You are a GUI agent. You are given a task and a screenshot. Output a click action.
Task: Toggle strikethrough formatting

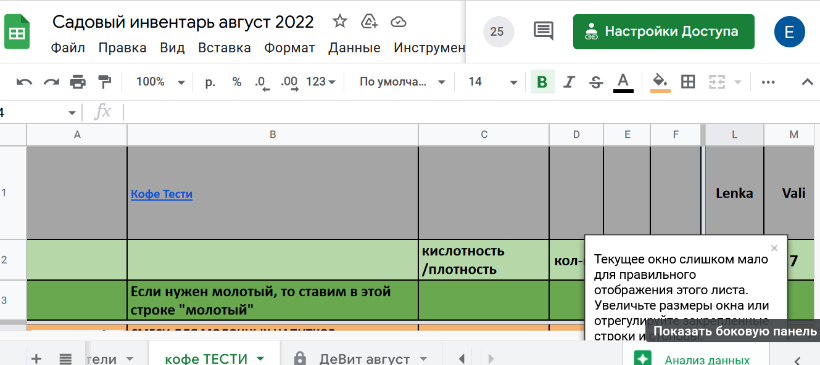tap(596, 82)
